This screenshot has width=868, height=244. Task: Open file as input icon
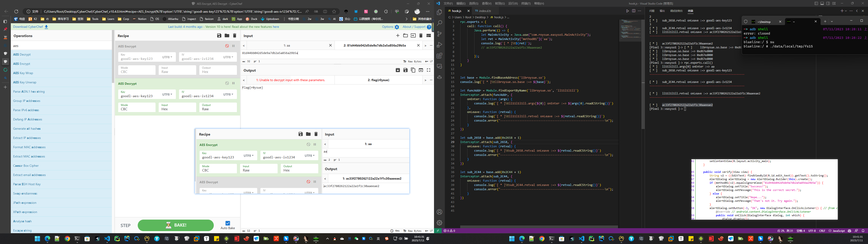[413, 36]
